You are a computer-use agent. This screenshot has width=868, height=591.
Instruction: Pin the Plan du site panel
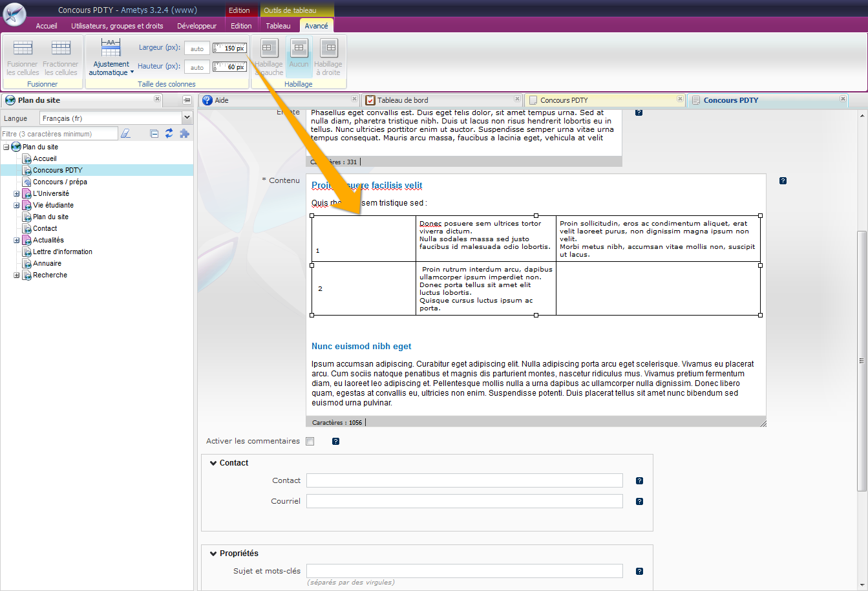pos(186,100)
